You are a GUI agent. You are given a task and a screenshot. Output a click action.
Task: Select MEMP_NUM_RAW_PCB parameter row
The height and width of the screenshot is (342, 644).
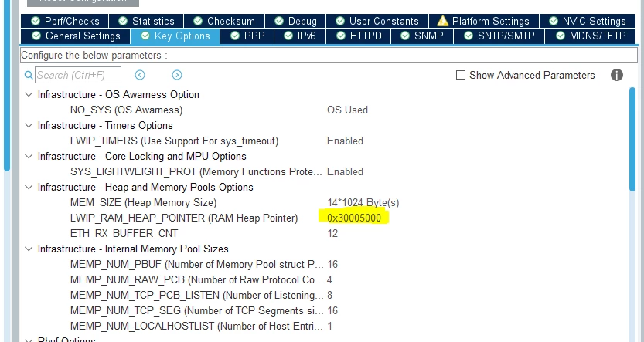(x=196, y=279)
